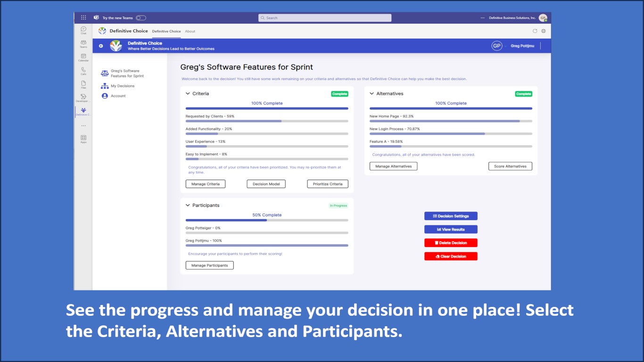Open the user dropdown beside GP circle
This screenshot has width=644, height=362.
pyautogui.click(x=505, y=46)
